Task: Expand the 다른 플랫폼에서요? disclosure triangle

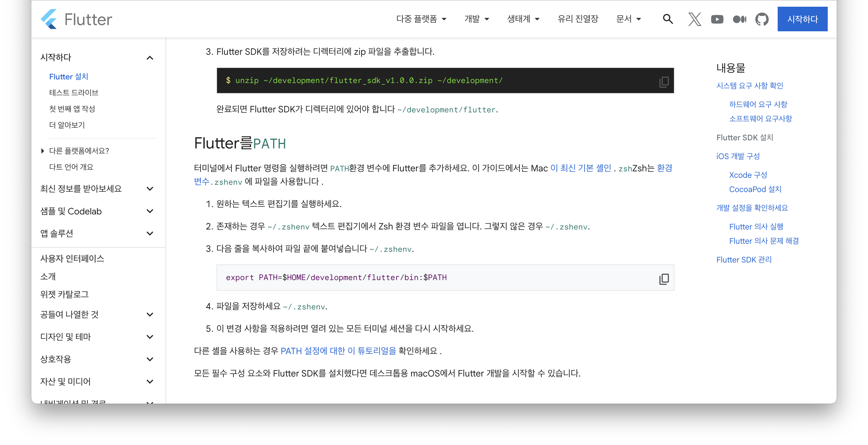Action: (43, 151)
